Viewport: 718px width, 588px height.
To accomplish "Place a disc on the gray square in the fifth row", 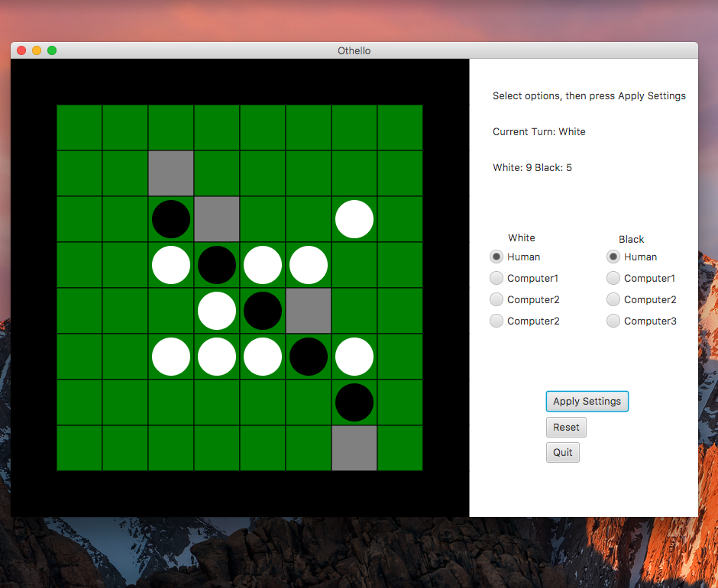I will click(309, 311).
